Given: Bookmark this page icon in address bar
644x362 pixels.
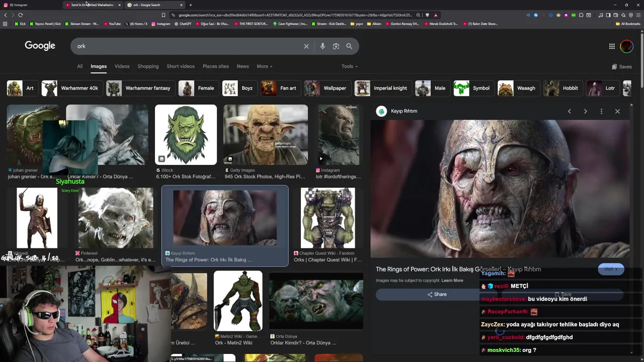Looking at the screenshot, I should point(164,15).
